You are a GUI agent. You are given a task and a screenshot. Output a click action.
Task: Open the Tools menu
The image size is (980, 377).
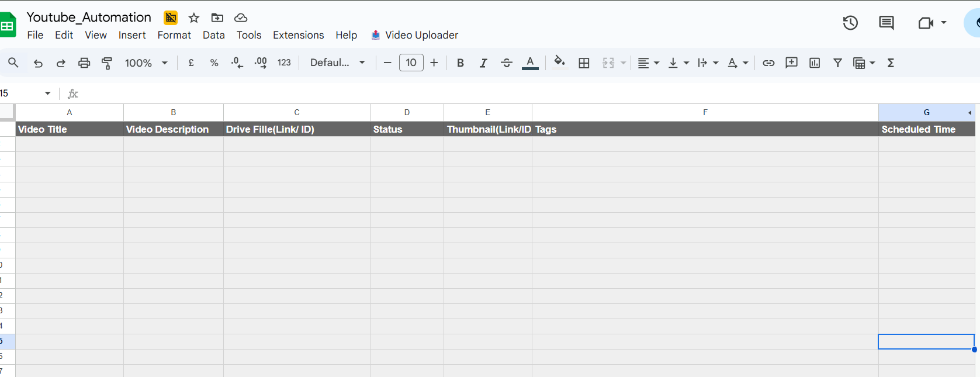(x=249, y=35)
